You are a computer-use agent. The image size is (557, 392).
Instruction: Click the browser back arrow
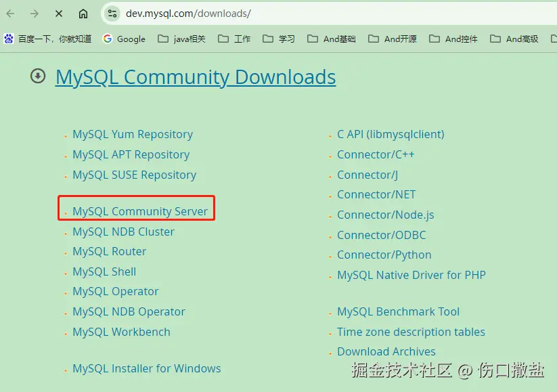coord(11,14)
